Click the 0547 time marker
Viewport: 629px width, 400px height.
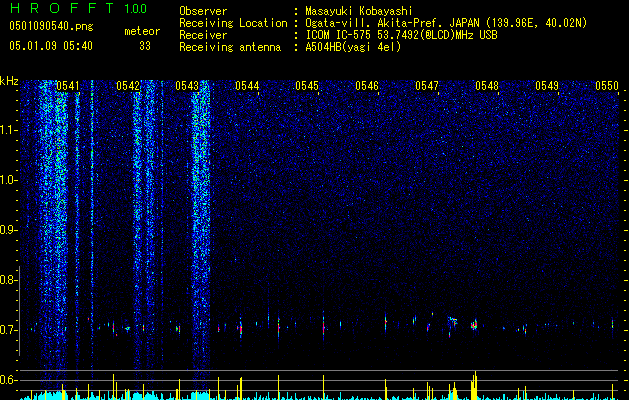click(427, 86)
